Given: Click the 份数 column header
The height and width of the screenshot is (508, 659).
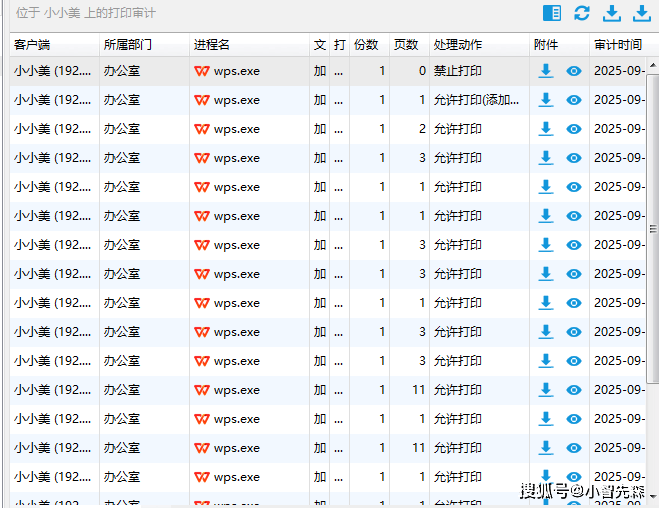Looking at the screenshot, I should (369, 45).
